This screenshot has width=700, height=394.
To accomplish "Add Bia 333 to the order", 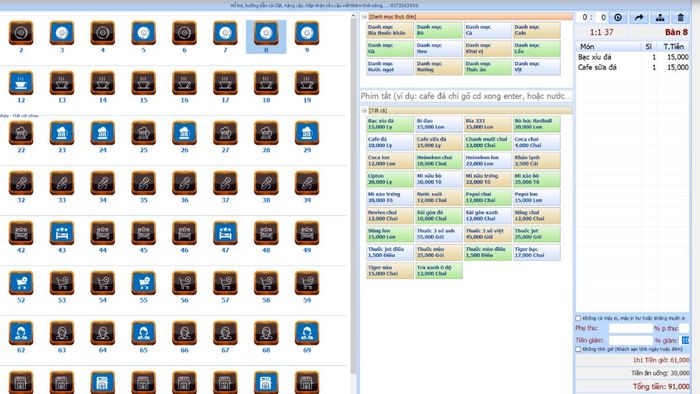I will pos(488,124).
